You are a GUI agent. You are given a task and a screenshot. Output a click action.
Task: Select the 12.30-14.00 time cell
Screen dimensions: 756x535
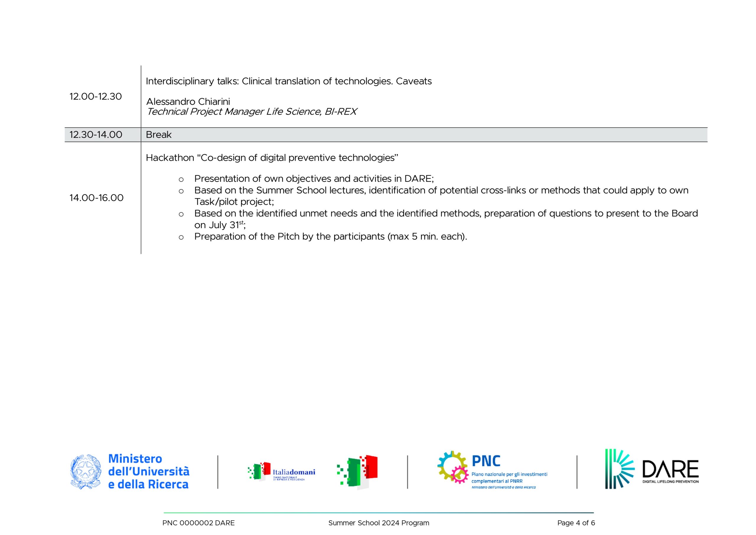(96, 135)
